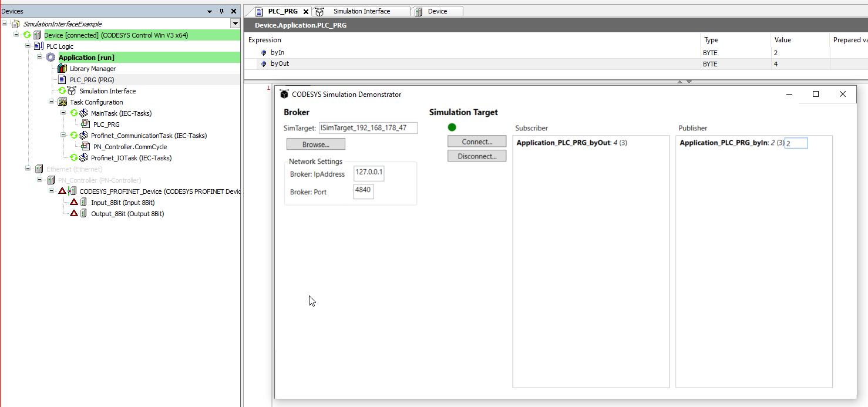Expand the CODESYS_PROFINET_Device node

[x=51, y=191]
